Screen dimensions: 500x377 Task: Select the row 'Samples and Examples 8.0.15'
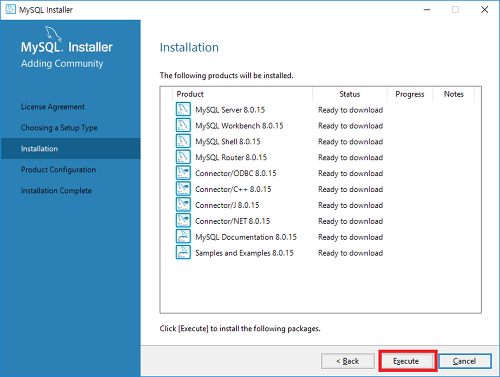[x=320, y=253]
